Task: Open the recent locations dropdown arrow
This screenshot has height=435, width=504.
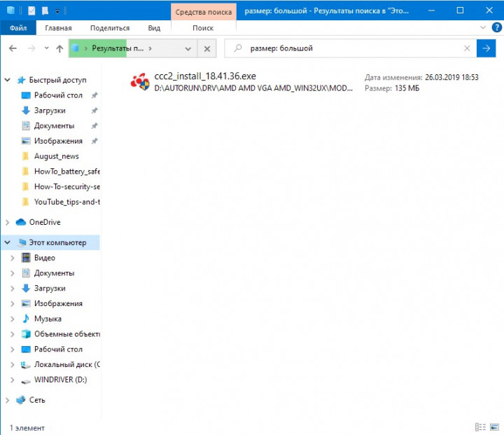Action: point(47,48)
